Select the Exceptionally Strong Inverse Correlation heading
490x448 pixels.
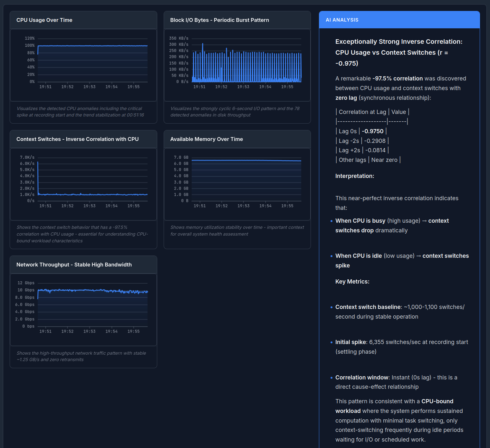[399, 52]
